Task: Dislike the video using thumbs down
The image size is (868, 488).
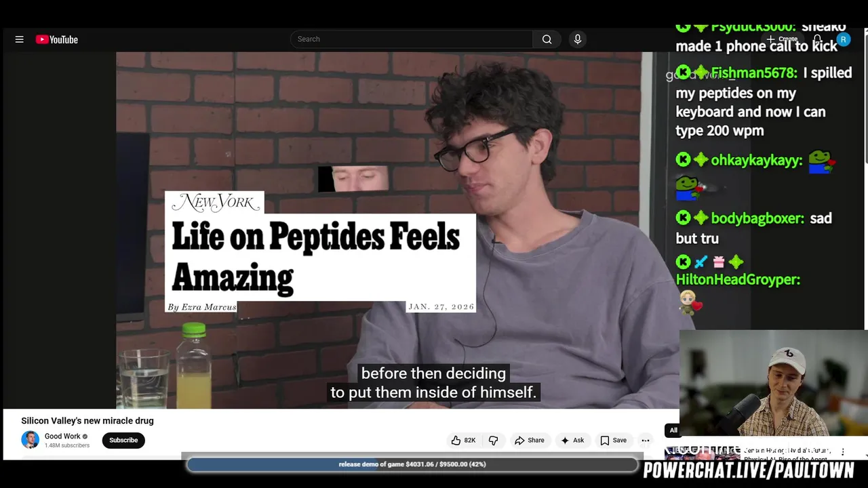Action: click(494, 440)
